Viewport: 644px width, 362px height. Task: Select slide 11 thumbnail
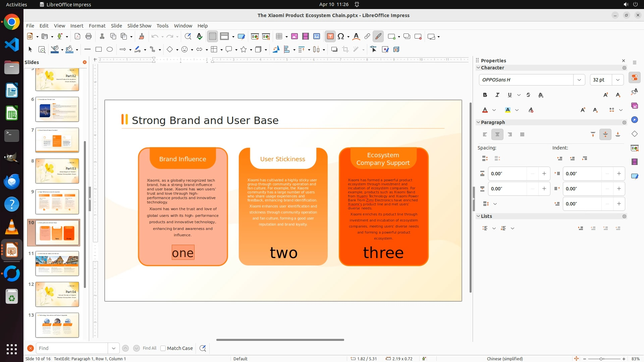[57, 263]
